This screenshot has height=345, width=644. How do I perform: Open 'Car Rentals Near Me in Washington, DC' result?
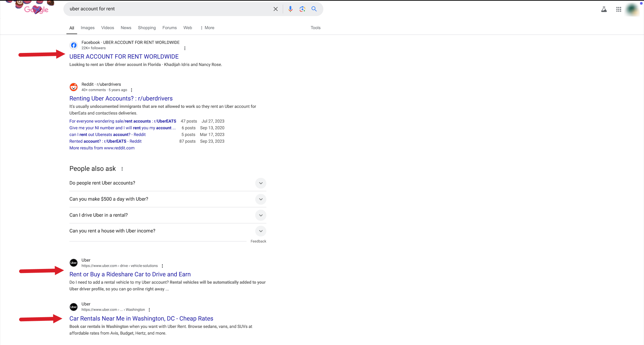[141, 319]
